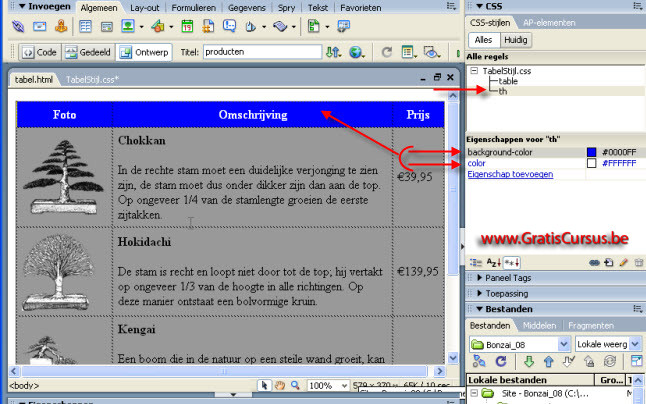646x404 pixels.
Task: Expand Bestanden panel to show both sites
Action: (637, 362)
